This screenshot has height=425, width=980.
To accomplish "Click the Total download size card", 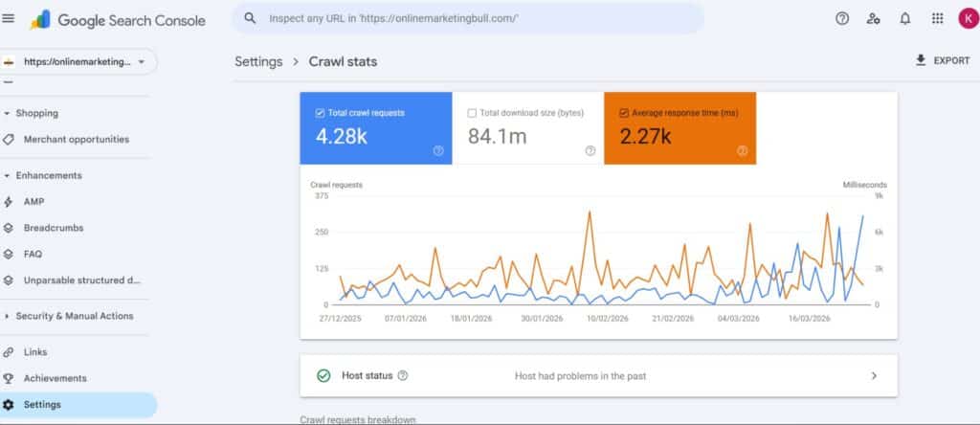I will tap(527, 128).
